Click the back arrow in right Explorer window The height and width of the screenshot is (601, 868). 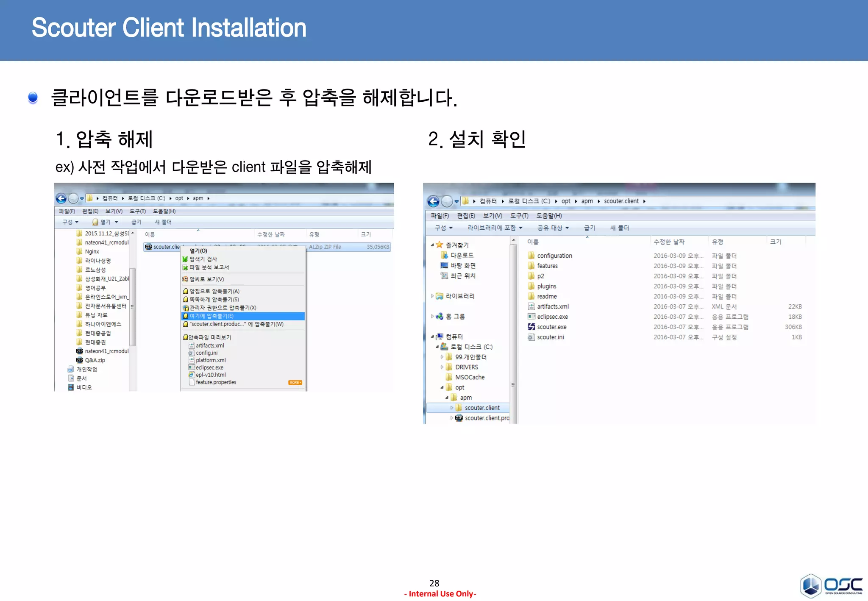pyautogui.click(x=433, y=201)
